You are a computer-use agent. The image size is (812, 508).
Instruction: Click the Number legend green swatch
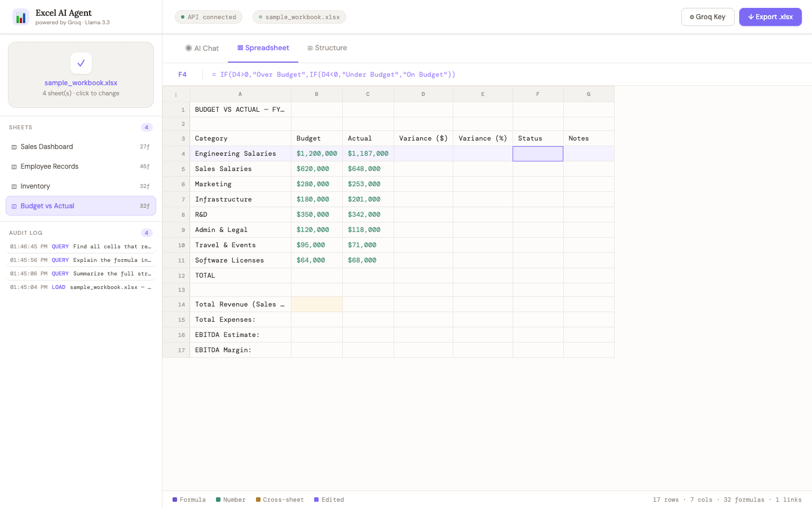[x=218, y=500]
